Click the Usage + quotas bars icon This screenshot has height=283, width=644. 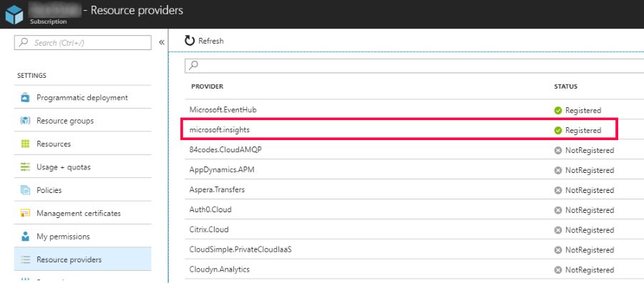click(26, 167)
